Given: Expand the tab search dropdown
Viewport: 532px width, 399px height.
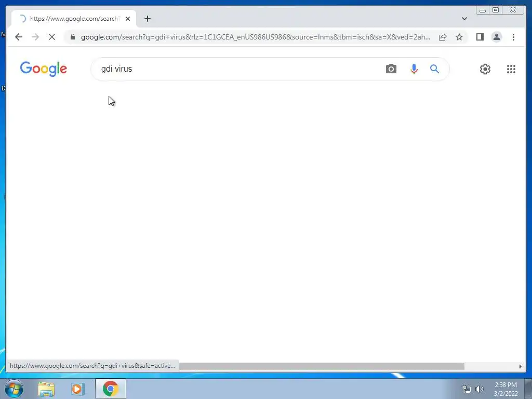Looking at the screenshot, I should point(464,19).
